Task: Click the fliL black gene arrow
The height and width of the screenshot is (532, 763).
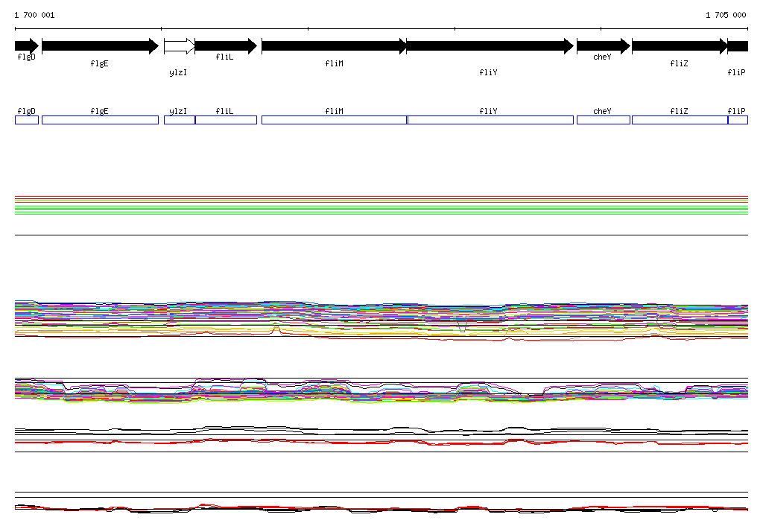Action: click(x=226, y=46)
